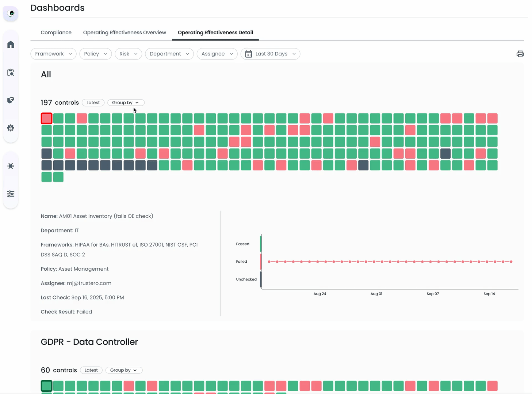This screenshot has width=532, height=394.
Task: Click the green Passed legend bar on chart
Action: point(261,244)
